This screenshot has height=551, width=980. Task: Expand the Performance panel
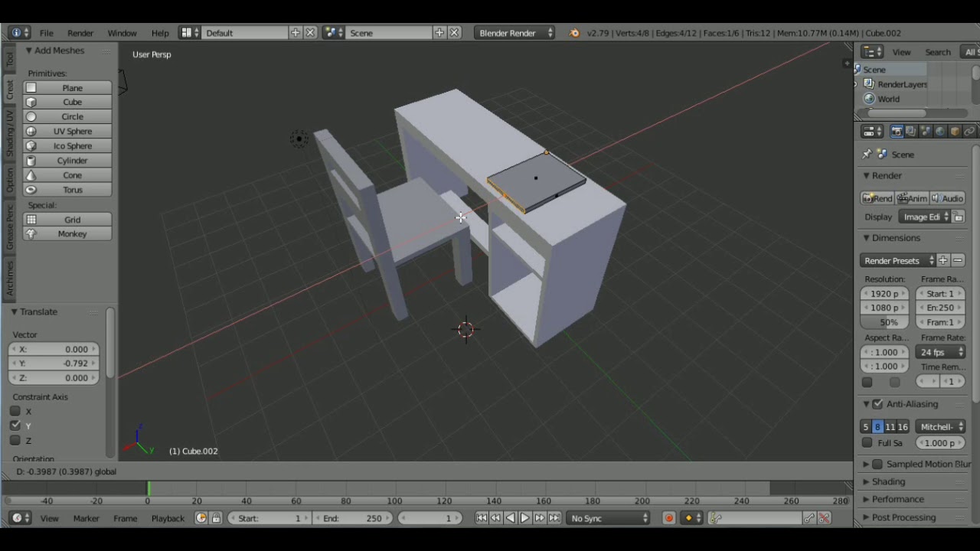tap(897, 500)
